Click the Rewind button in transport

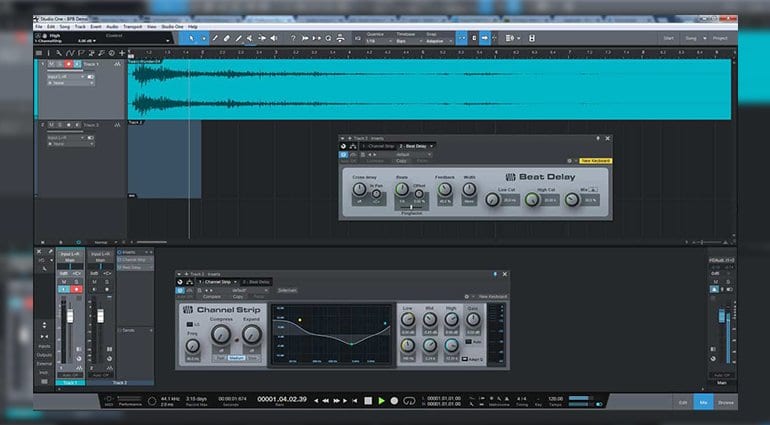[x=325, y=401]
